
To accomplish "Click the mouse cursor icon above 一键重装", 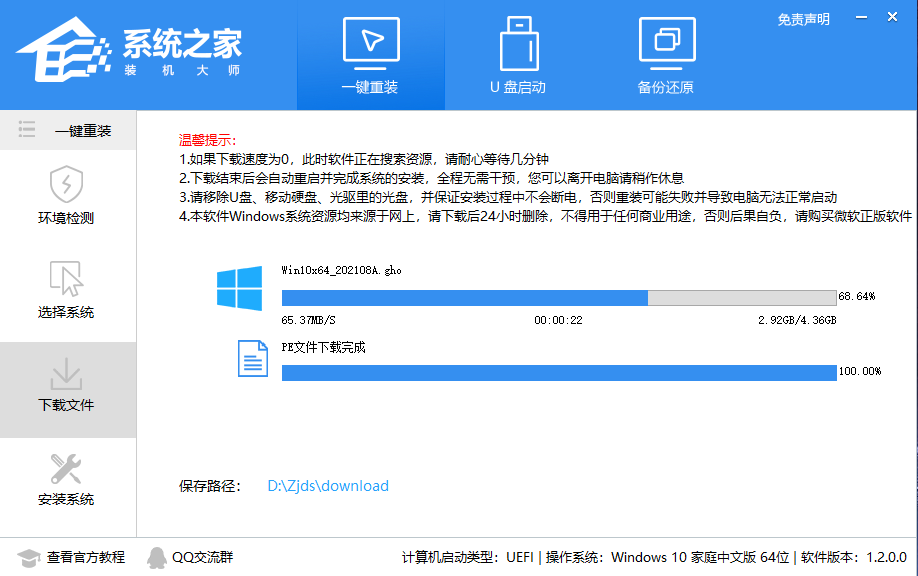I will click(370, 38).
